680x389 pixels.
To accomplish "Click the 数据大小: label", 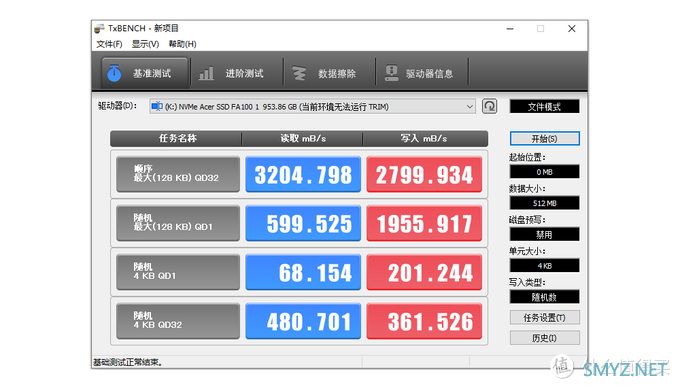I will (x=527, y=189).
